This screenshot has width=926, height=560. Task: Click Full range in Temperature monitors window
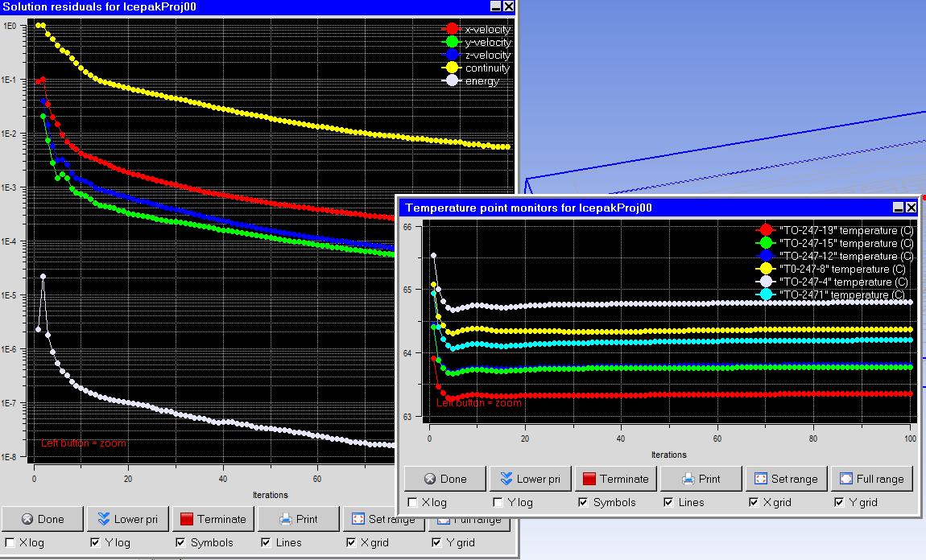pyautogui.click(x=872, y=479)
